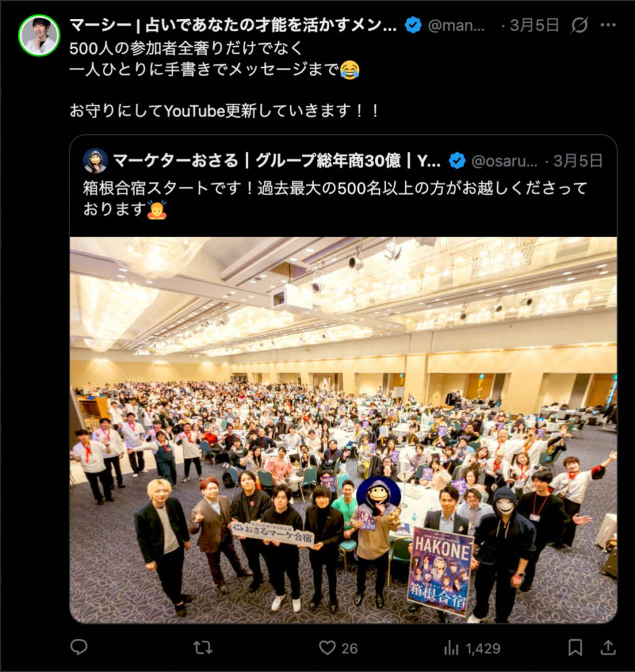Click the Grok circle-slash icon
This screenshot has width=635, height=672.
(579, 26)
